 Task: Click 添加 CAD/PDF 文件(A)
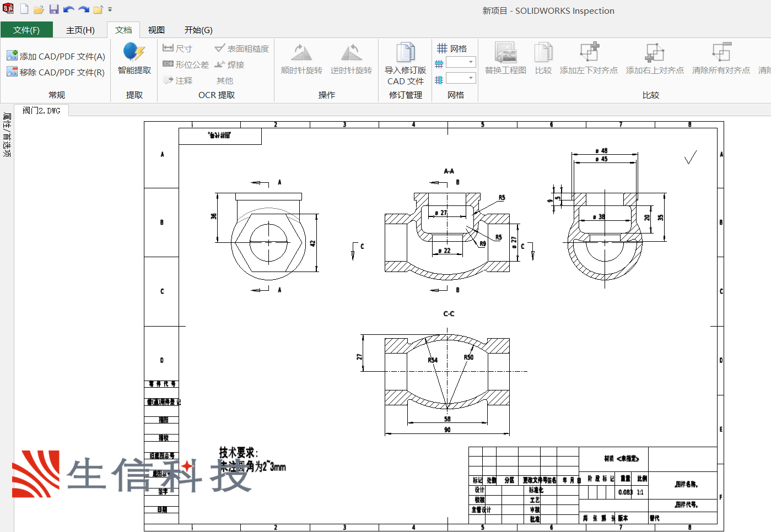pos(56,56)
